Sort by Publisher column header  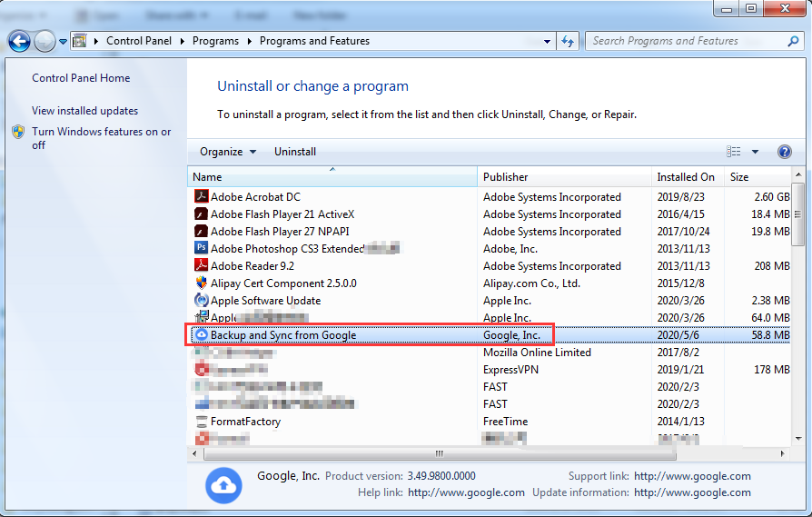(564, 176)
